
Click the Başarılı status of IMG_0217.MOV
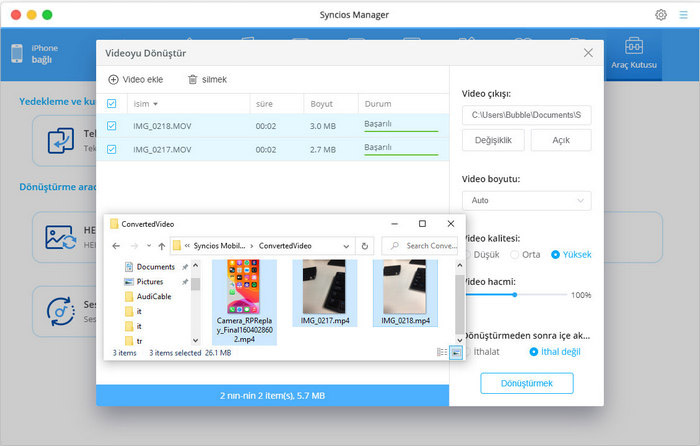click(x=378, y=147)
